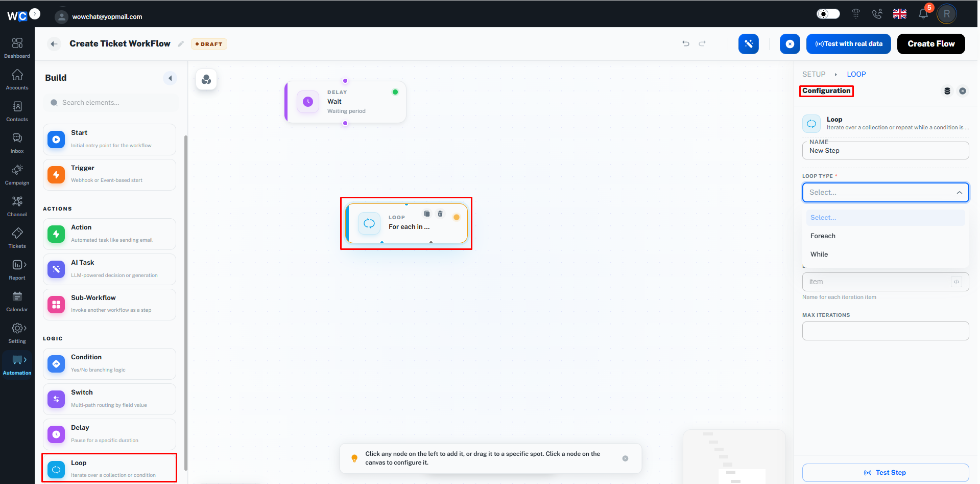Open the data stack icon in Configuration

point(947,91)
